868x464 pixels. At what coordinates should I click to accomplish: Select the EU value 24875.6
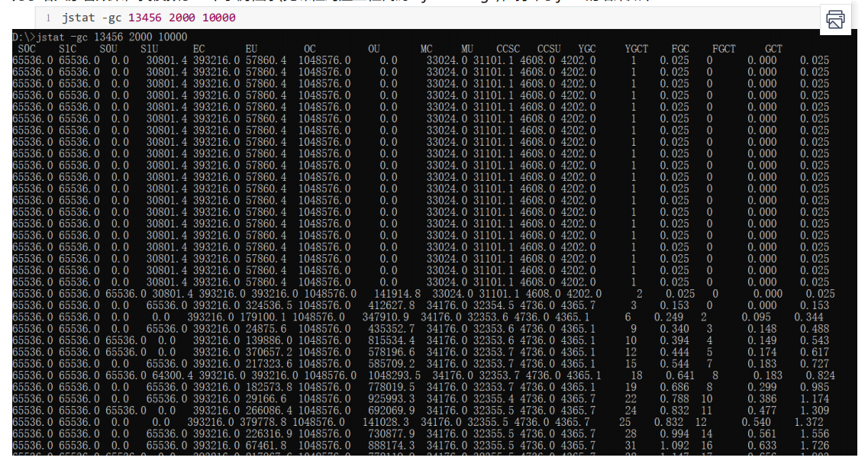[266, 329]
